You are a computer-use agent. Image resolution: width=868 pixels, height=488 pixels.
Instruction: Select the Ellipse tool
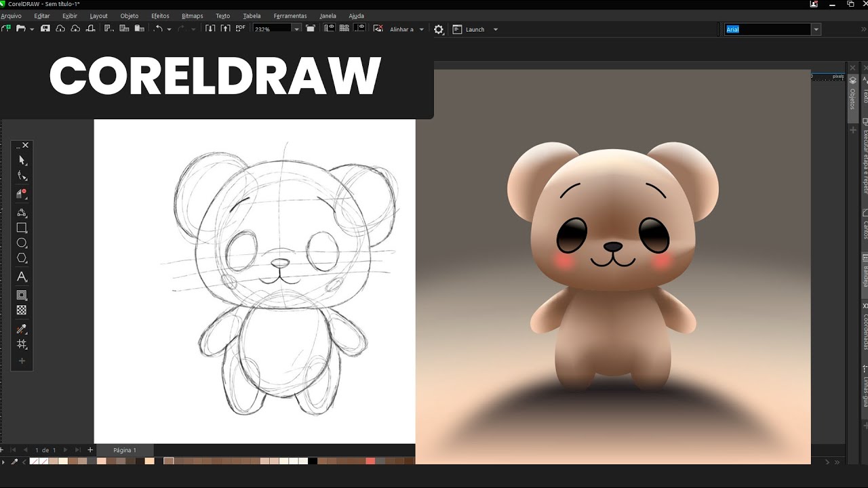(x=22, y=243)
